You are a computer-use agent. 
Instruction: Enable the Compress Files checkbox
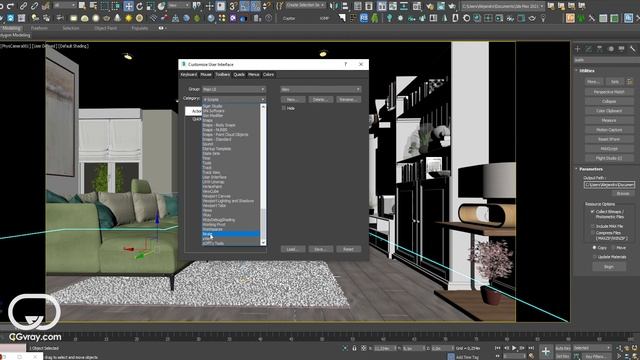[592, 233]
